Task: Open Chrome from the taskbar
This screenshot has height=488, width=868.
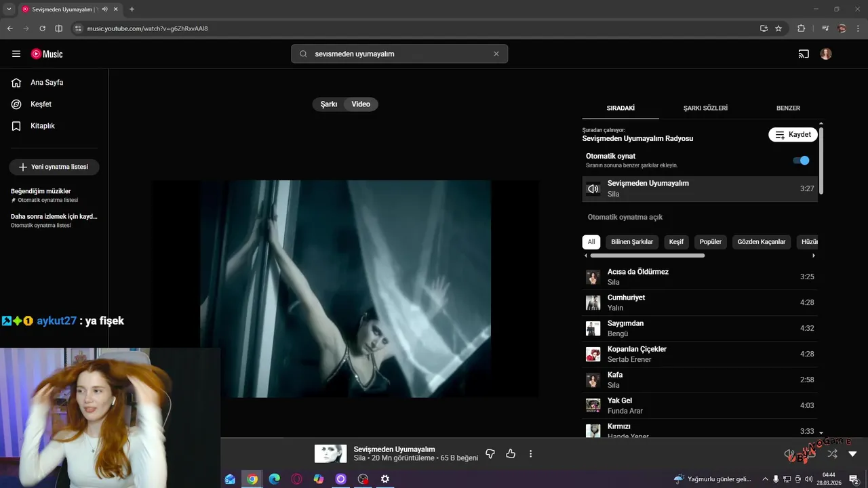Action: (252, 479)
